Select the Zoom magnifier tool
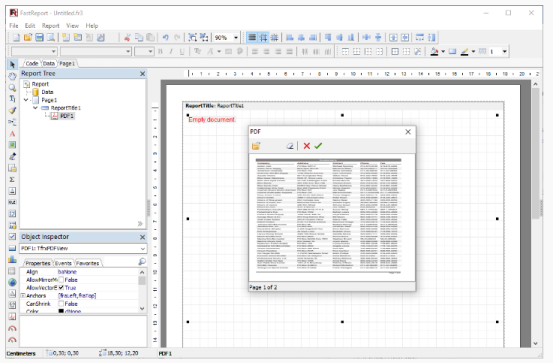The width and height of the screenshot is (554, 363). click(12, 88)
